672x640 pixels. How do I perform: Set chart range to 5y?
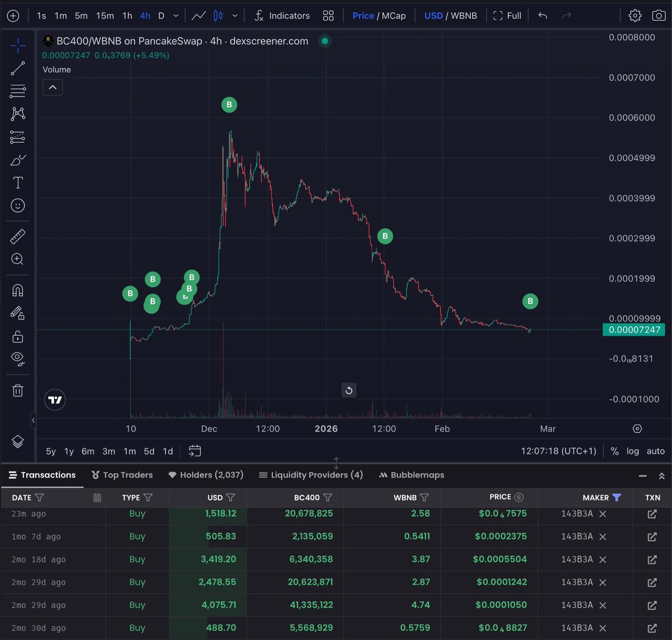point(50,451)
